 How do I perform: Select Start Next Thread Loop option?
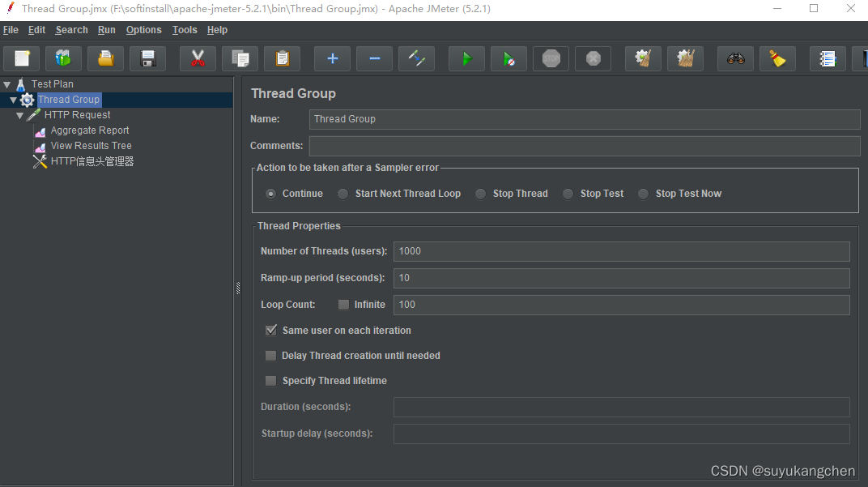click(343, 194)
